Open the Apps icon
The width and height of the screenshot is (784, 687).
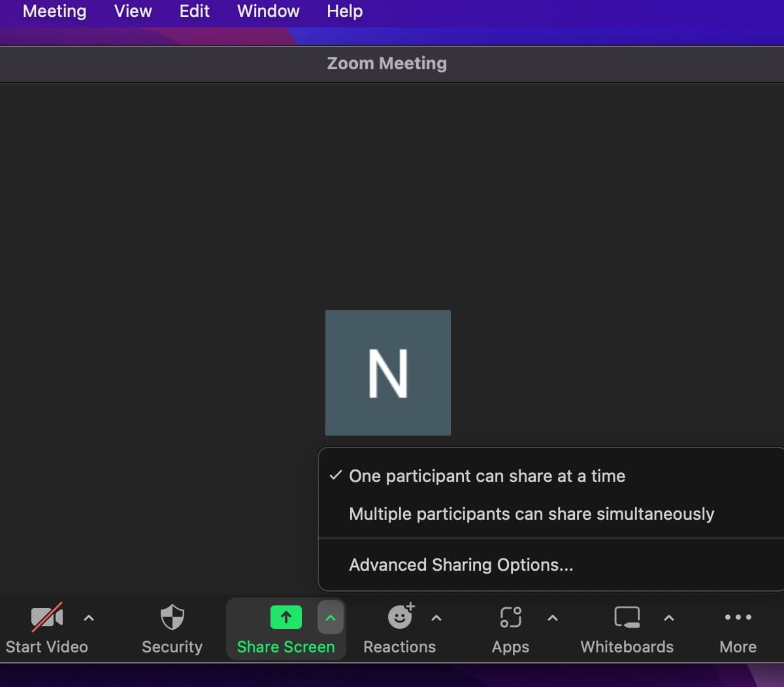point(511,617)
